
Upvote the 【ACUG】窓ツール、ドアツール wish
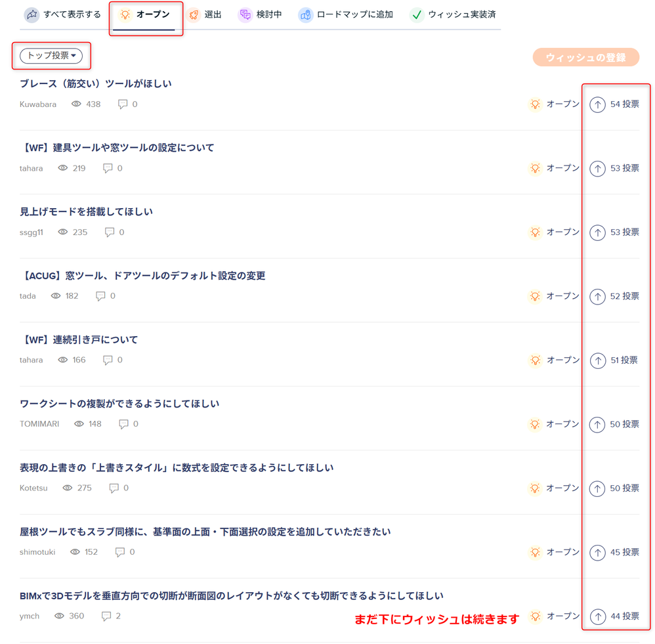point(597,297)
